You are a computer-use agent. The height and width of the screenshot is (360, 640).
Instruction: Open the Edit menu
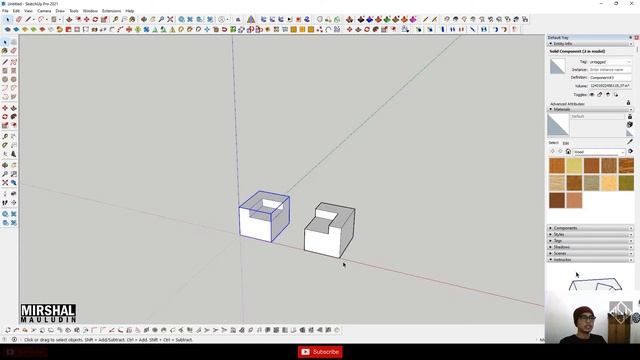[16, 11]
